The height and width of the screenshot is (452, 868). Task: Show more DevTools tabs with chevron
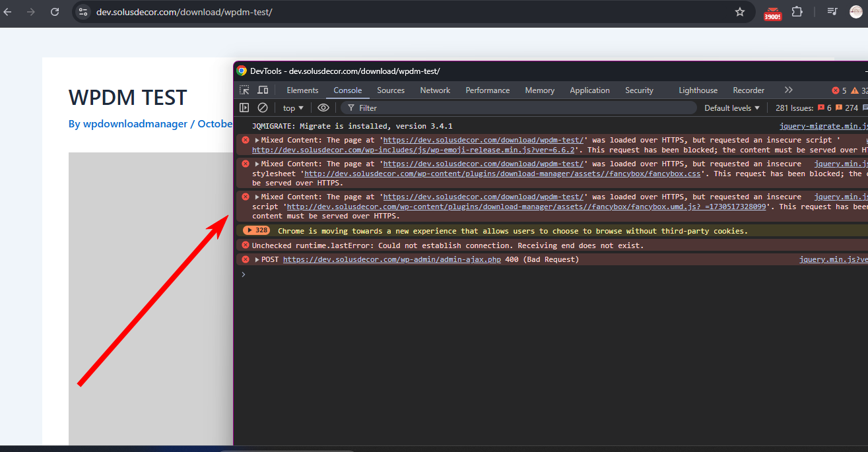point(788,90)
